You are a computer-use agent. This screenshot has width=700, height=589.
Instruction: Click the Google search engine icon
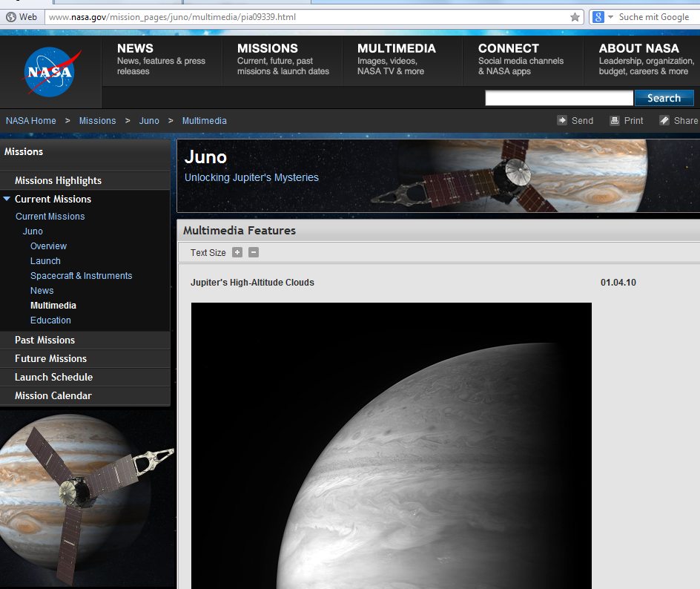(598, 17)
